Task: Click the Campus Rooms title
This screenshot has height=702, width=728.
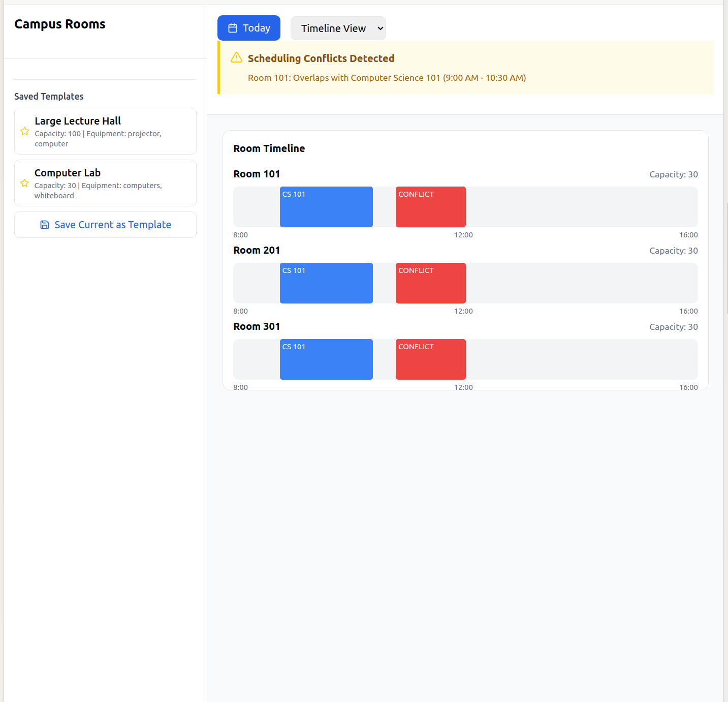Action: pyautogui.click(x=60, y=24)
